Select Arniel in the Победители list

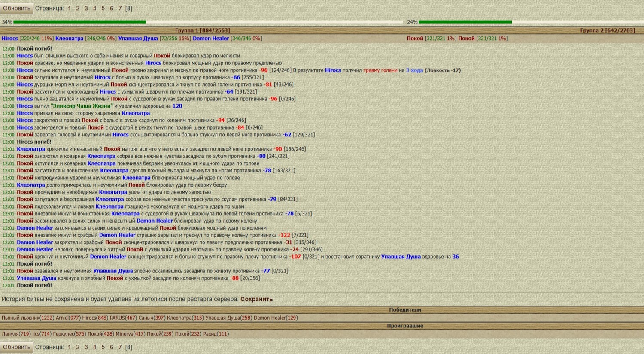click(x=62, y=318)
